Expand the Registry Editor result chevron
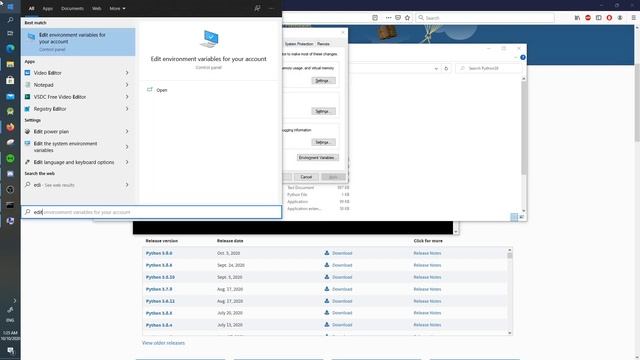The width and height of the screenshot is (640, 360). pyautogui.click(x=127, y=109)
